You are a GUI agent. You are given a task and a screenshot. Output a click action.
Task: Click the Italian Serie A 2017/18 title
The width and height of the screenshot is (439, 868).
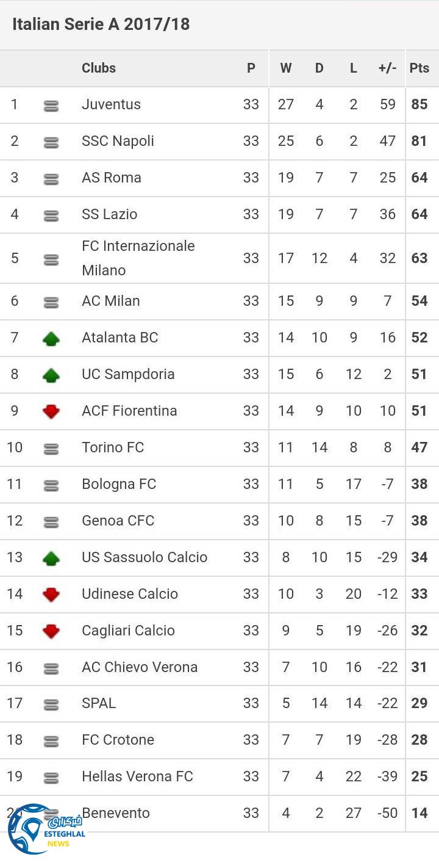coord(101,24)
